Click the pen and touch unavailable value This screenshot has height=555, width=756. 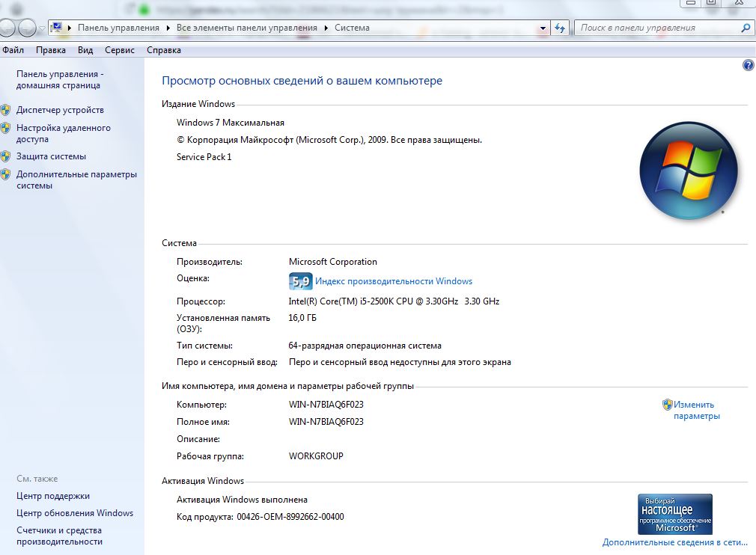(x=400, y=362)
